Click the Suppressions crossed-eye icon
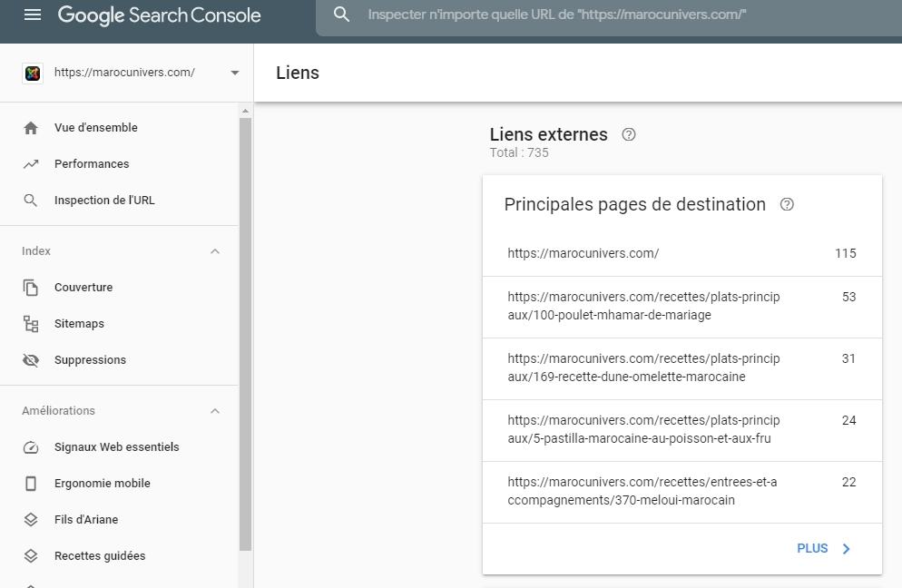Viewport: 902px width, 588px height. pos(30,359)
